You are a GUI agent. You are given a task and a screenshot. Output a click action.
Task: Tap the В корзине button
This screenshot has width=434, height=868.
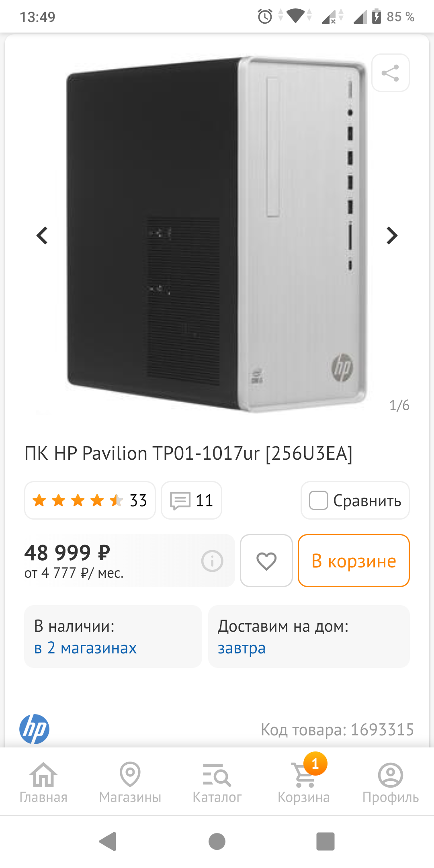click(354, 561)
